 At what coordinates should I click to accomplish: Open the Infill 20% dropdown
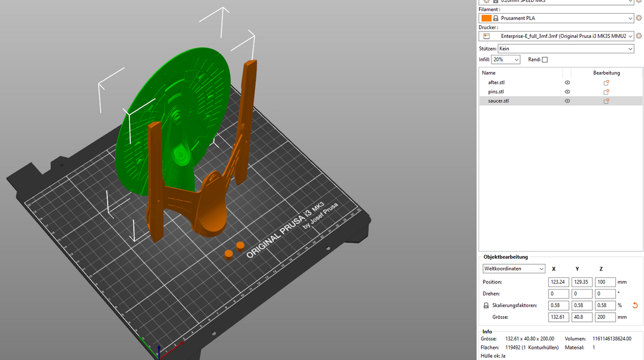(506, 59)
